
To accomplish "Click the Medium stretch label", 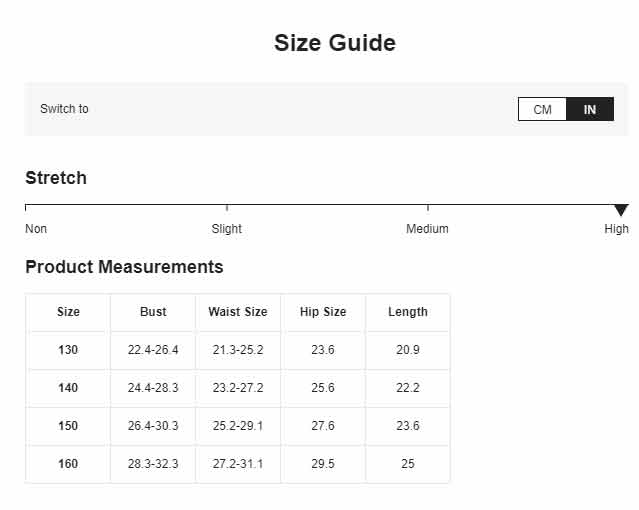I will click(427, 229).
